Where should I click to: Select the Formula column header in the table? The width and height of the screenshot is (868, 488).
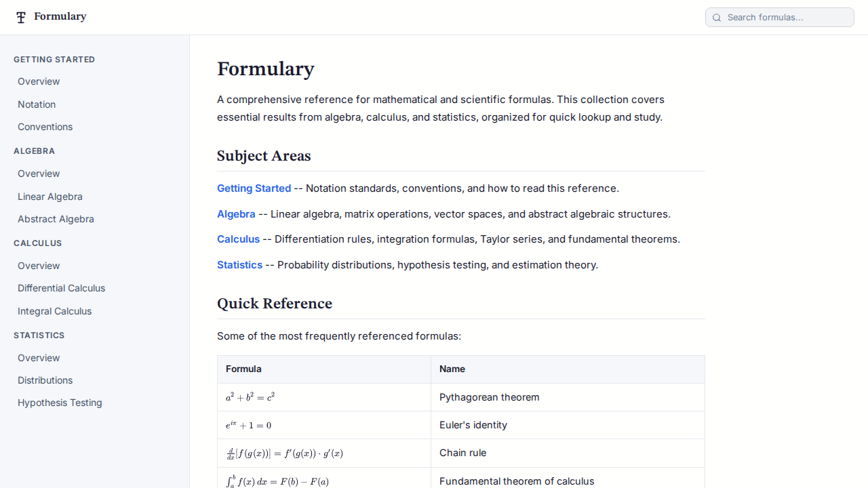click(243, 369)
